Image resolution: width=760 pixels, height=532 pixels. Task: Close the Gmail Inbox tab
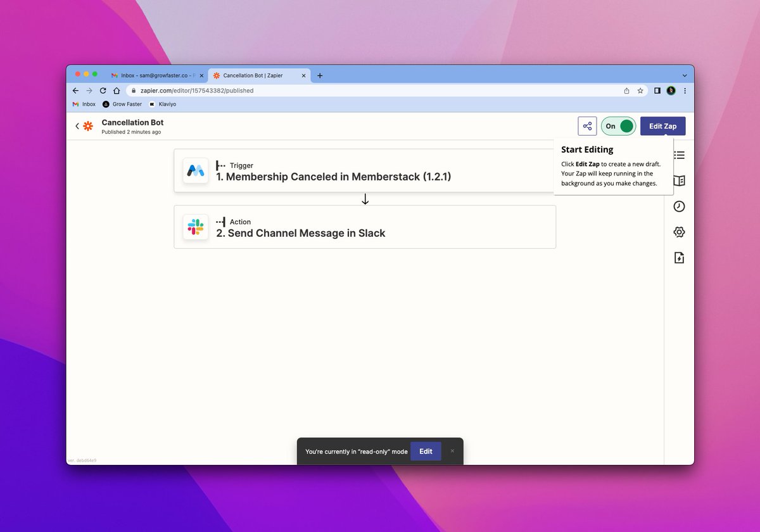pos(201,75)
